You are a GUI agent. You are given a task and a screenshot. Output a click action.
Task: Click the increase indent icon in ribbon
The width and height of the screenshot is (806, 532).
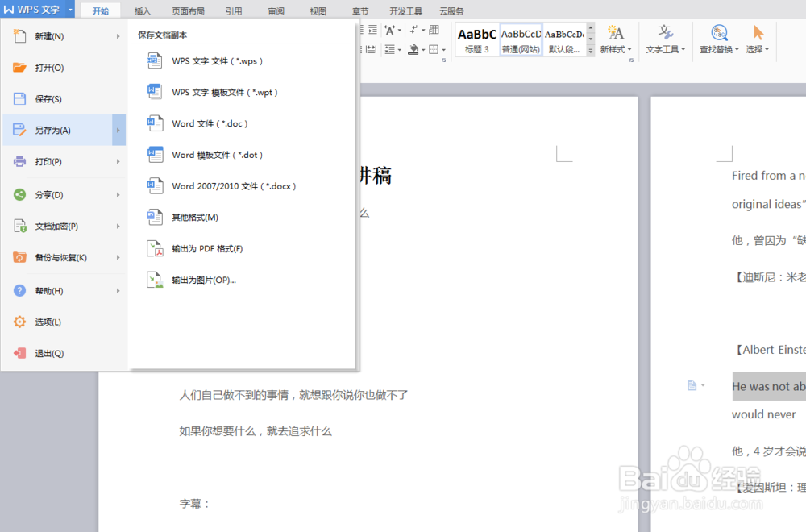point(372,30)
